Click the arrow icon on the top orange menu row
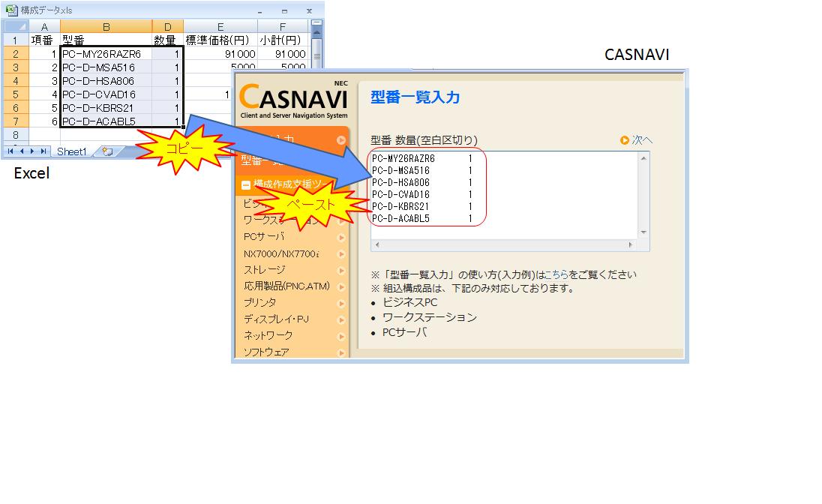The image size is (822, 504). tap(341, 140)
